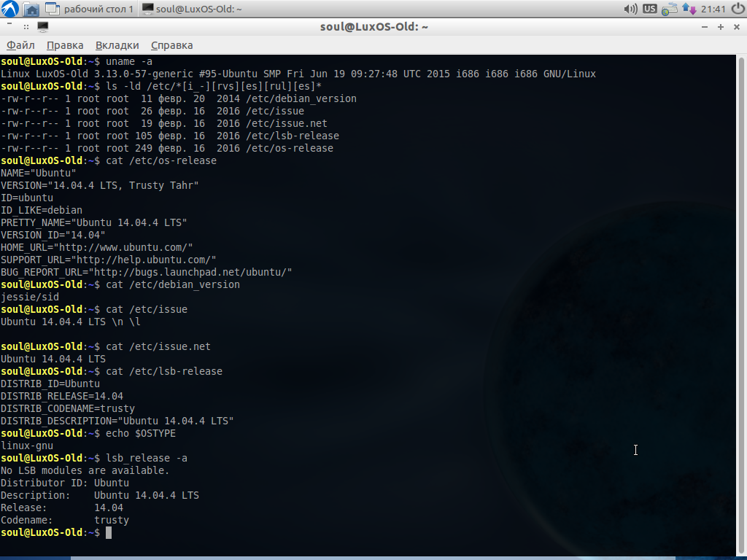Close the terminal window with X button
747x560 pixels.
(737, 27)
